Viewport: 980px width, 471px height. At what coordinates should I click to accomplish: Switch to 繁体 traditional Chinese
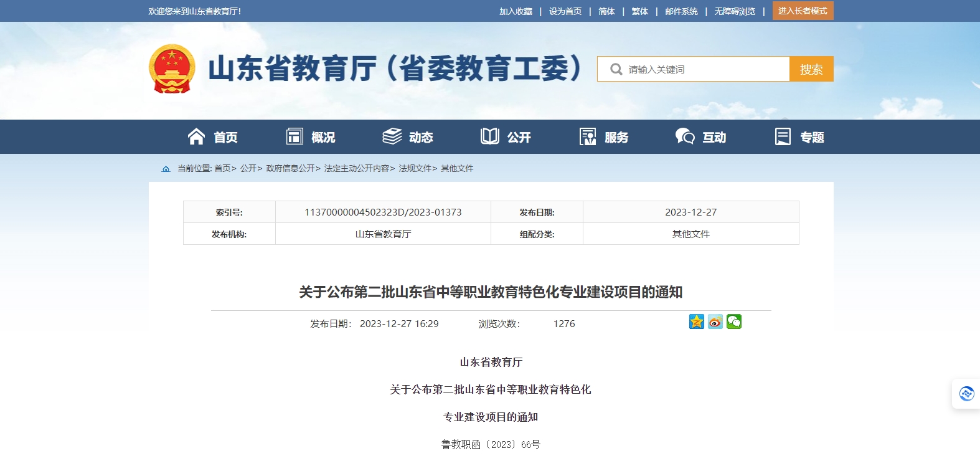point(639,11)
